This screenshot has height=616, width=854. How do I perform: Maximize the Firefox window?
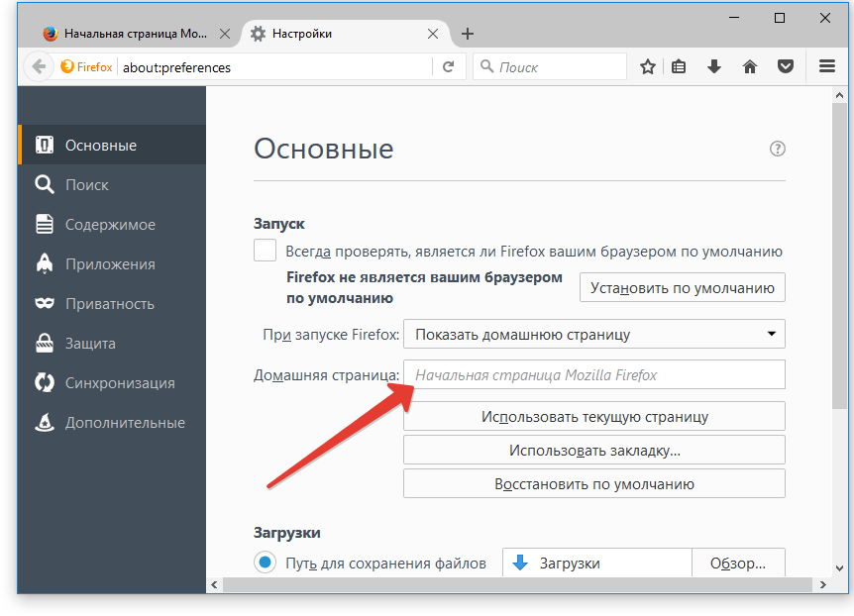point(780,18)
